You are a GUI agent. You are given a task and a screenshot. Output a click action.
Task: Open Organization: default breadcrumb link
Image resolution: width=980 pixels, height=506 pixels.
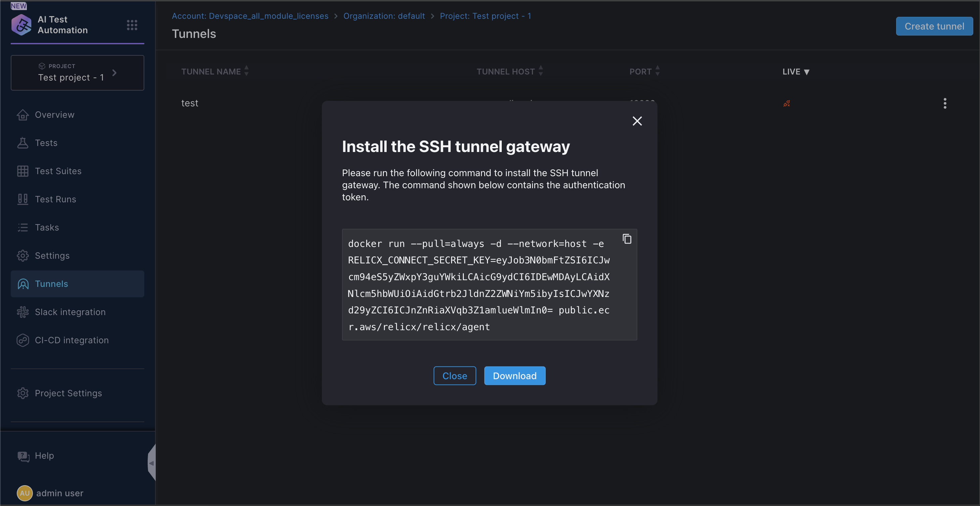(x=384, y=16)
